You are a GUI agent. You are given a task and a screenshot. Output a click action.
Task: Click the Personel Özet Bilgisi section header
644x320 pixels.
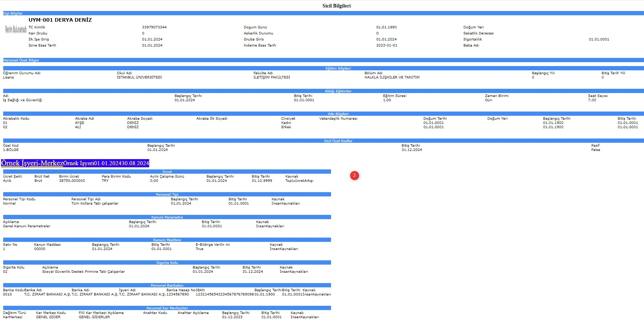point(324,60)
